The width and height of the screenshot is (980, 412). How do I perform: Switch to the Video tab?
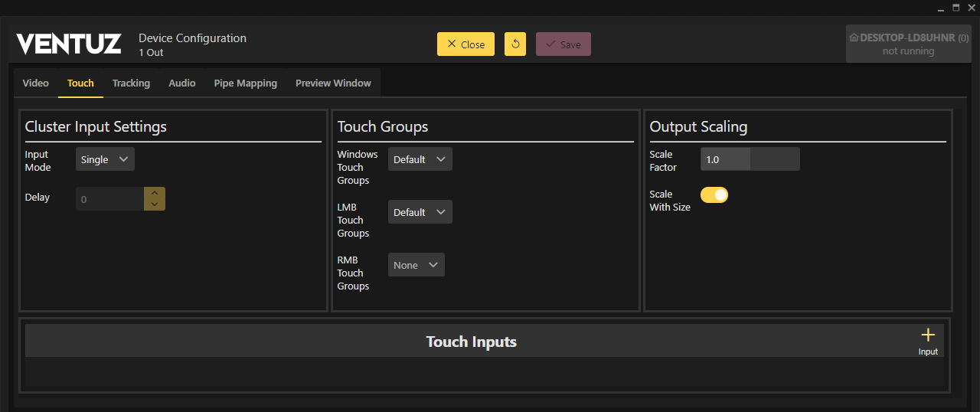click(x=36, y=83)
